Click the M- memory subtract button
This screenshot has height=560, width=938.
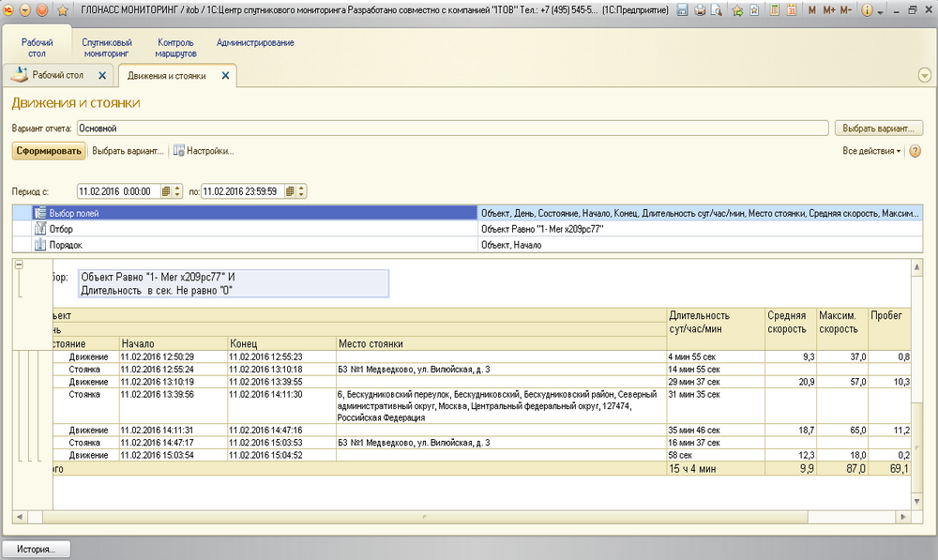(x=846, y=10)
